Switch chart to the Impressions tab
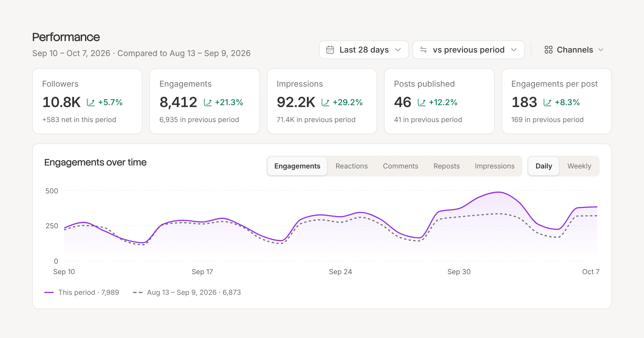Image resolution: width=644 pixels, height=338 pixels. coord(495,166)
